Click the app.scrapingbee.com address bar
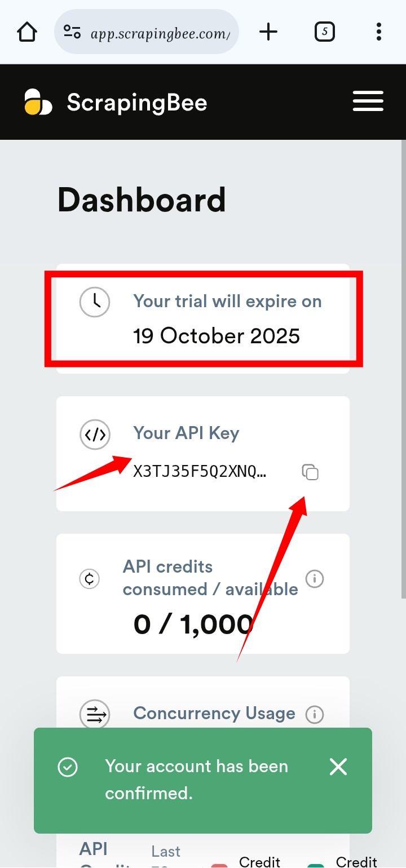Image resolution: width=406 pixels, height=868 pixels. pyautogui.click(x=160, y=33)
